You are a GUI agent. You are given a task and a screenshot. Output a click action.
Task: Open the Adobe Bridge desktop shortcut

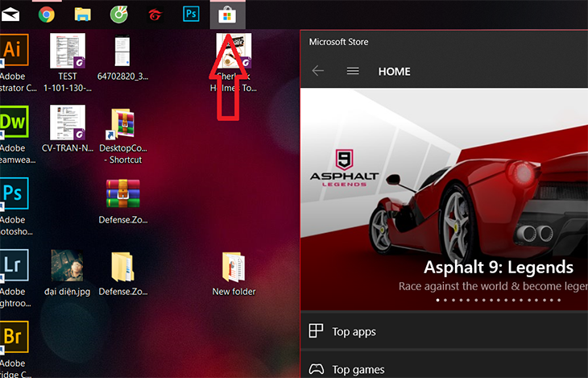[14, 337]
